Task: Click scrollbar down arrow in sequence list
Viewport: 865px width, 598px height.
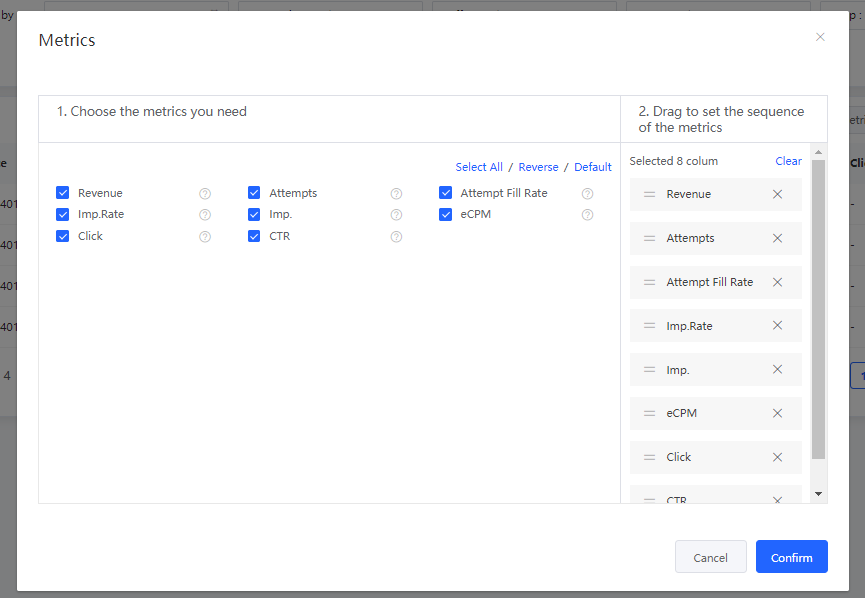Action: [818, 494]
